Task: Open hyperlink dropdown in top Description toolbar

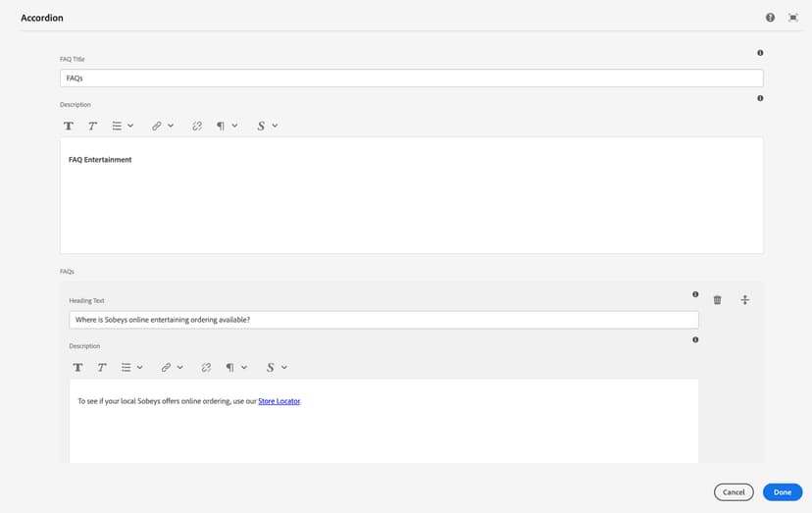Action: [162, 126]
